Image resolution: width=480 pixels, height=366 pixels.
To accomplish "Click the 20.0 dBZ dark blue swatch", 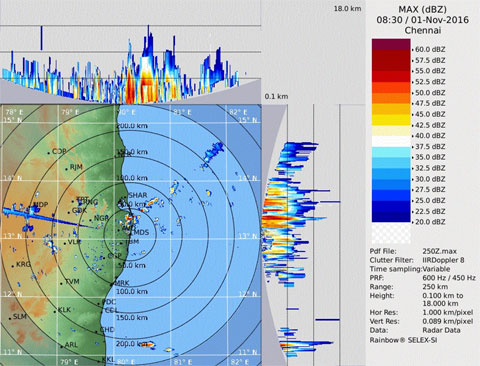I will tap(391, 217).
